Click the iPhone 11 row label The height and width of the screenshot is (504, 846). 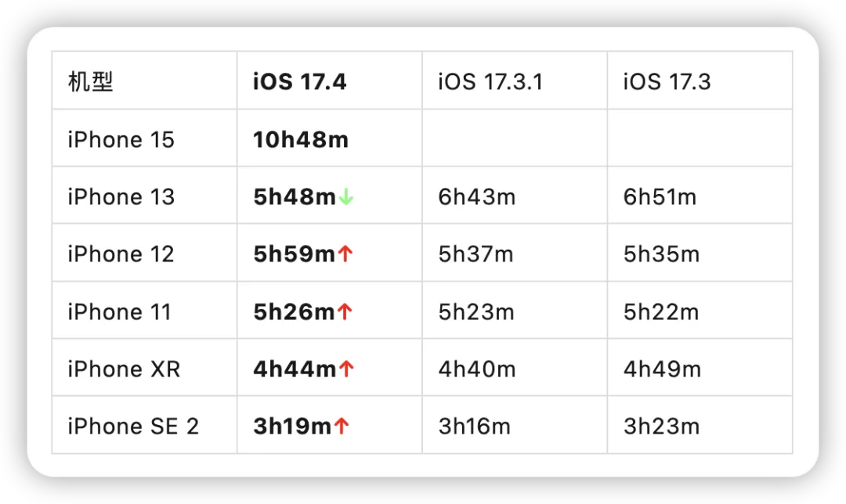(x=119, y=311)
